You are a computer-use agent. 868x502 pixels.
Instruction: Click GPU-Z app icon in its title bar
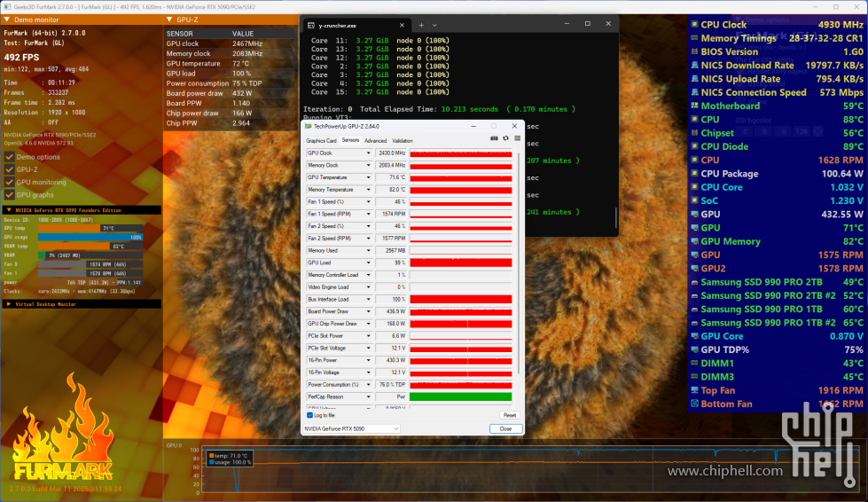coord(309,126)
